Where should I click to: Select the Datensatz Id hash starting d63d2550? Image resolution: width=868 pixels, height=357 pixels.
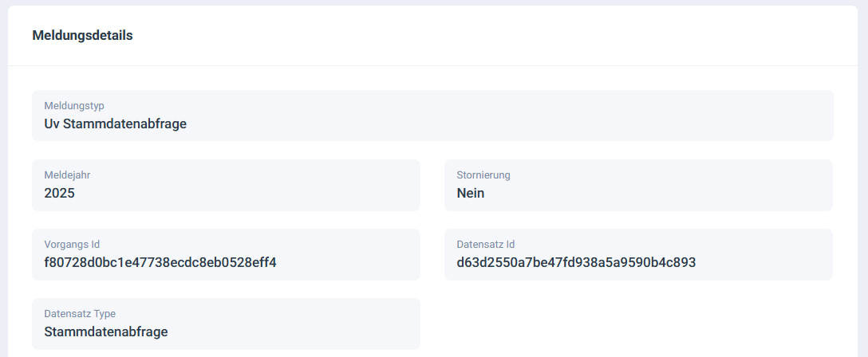576,262
